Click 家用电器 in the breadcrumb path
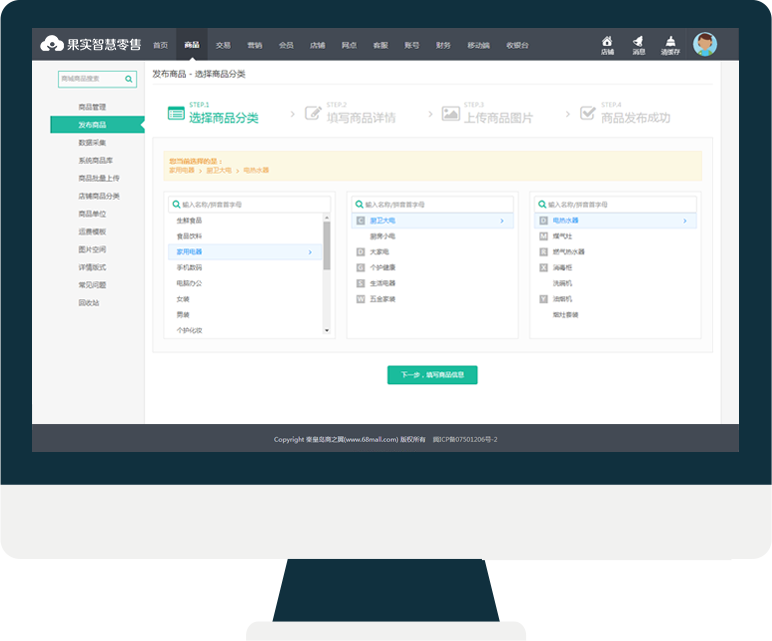This screenshot has height=641, width=772. click(181, 170)
